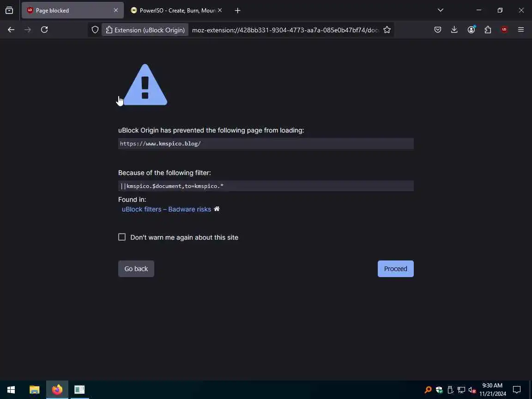Click the "Because of the following filter:" text
The width and height of the screenshot is (532, 399).
[x=164, y=173]
